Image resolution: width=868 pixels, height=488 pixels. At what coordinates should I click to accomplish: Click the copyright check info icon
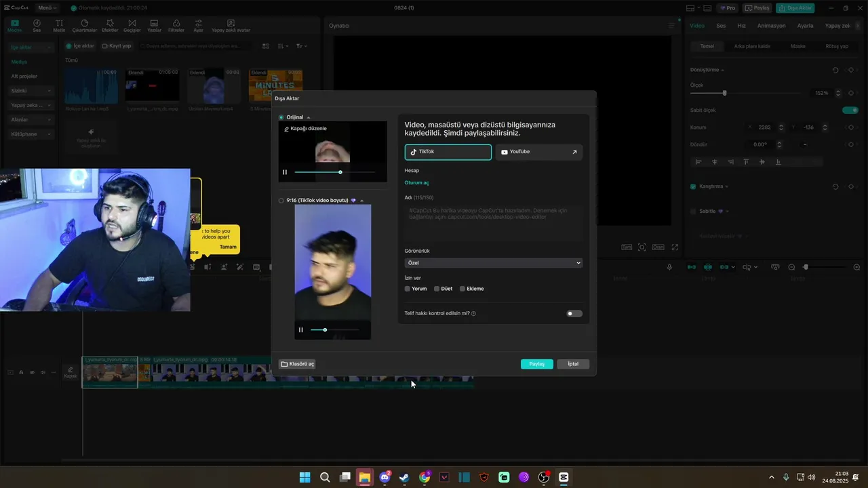coord(473,314)
